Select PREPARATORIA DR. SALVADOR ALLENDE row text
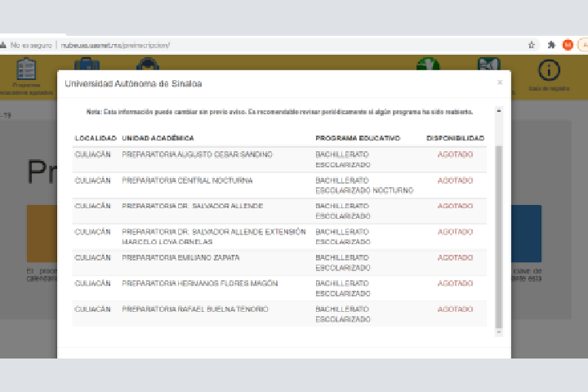The height and width of the screenshot is (392, 588). (193, 206)
